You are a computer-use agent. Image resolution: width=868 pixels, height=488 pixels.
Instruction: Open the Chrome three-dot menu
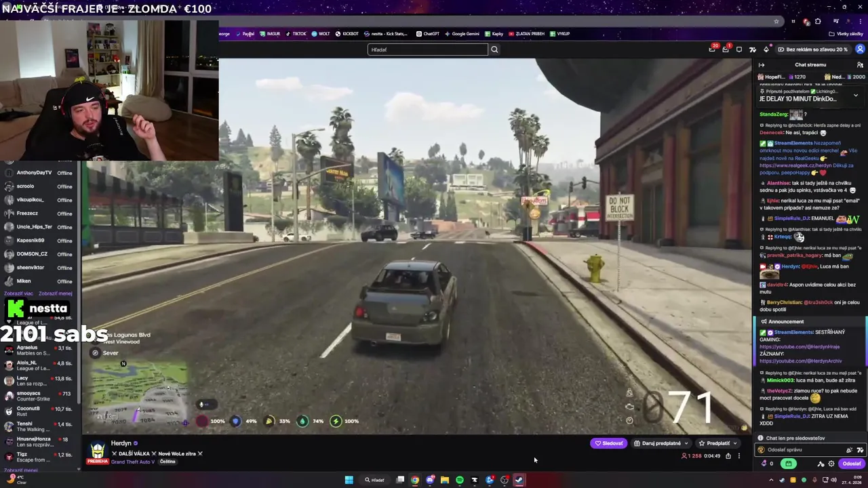(860, 21)
